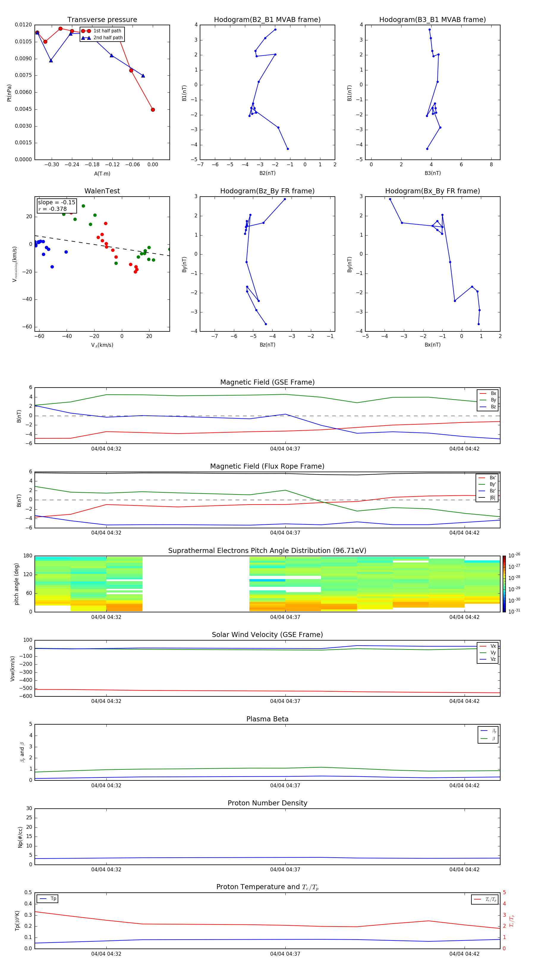Click the 'r = -0.378' annotation
Screen dimensions: 535x980
pyautogui.click(x=53, y=209)
